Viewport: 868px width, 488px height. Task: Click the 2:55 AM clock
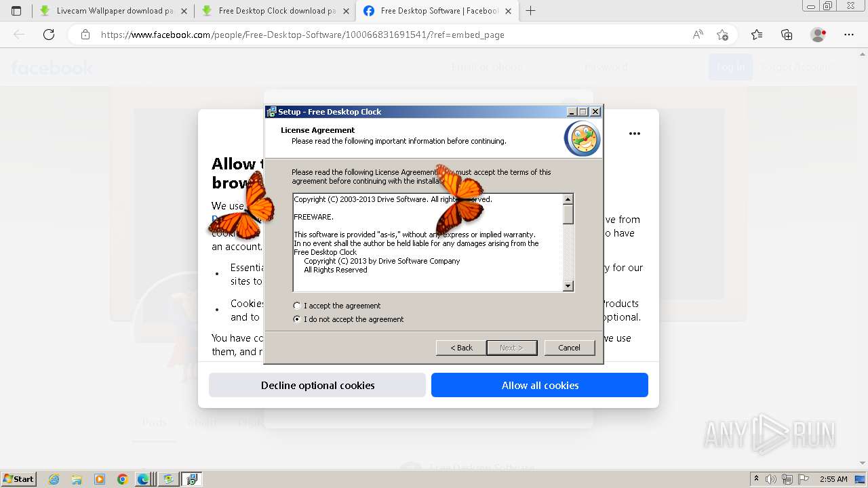point(833,479)
